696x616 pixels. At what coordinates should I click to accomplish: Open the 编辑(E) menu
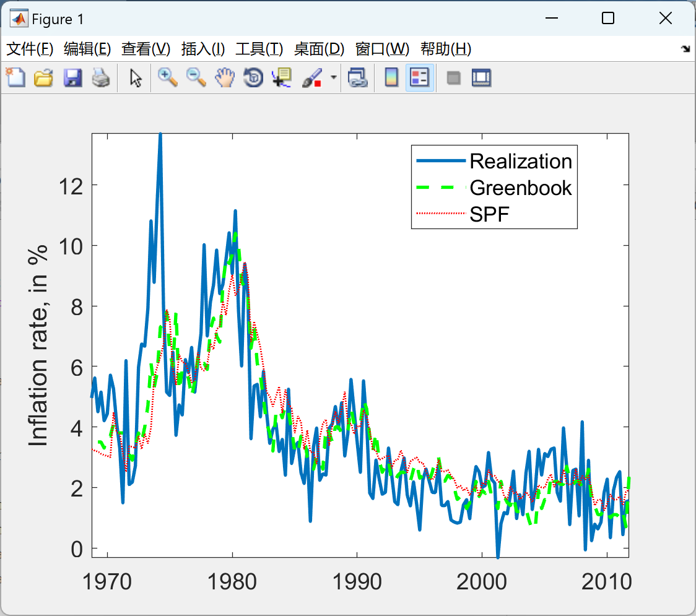pyautogui.click(x=87, y=49)
